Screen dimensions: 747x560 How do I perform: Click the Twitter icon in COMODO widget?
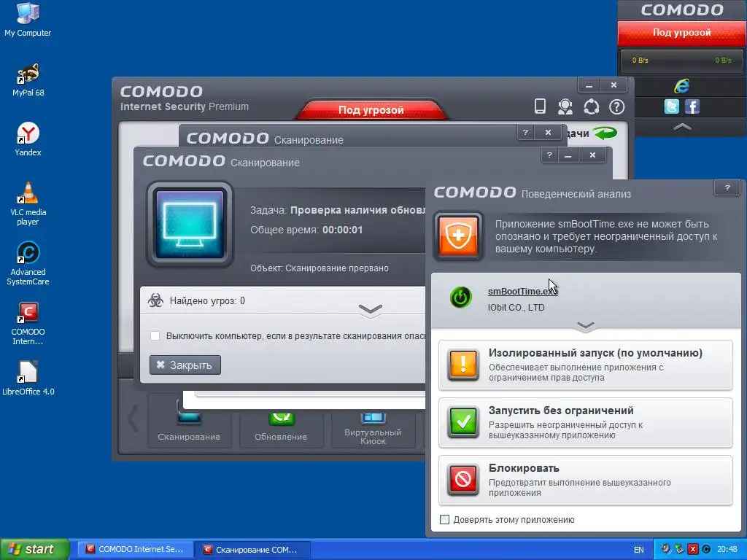[671, 106]
